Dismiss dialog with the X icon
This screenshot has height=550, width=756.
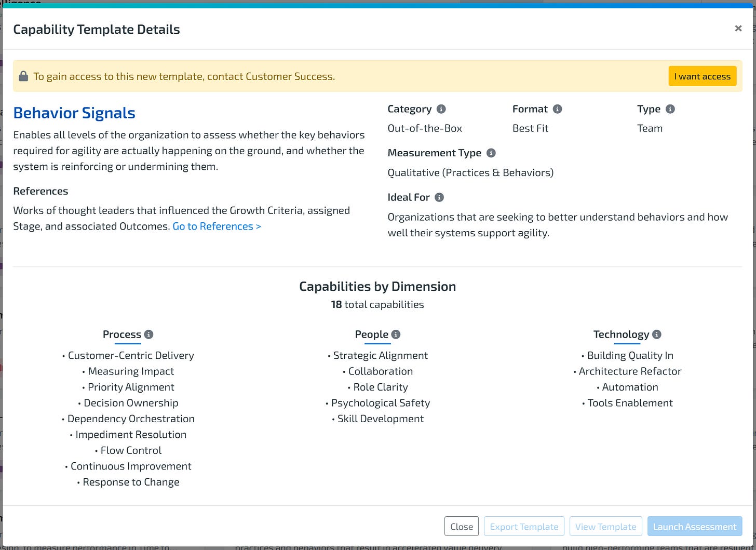[x=738, y=28]
